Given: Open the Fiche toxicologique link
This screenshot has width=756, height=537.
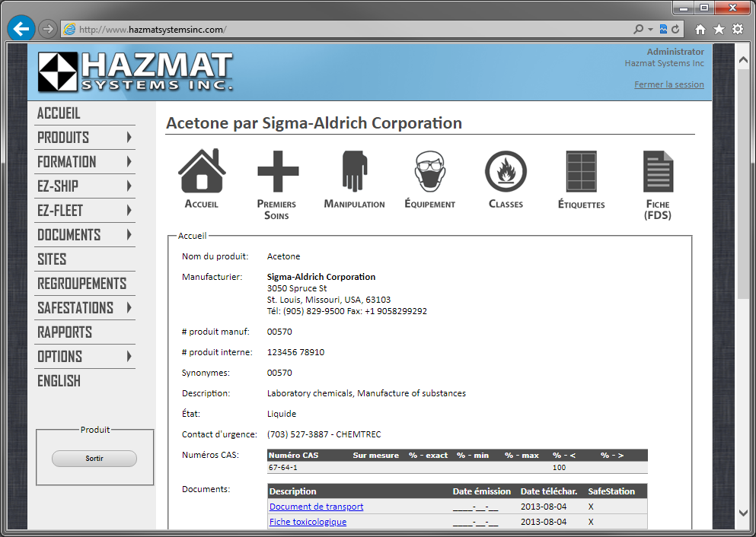Looking at the screenshot, I should [x=308, y=522].
